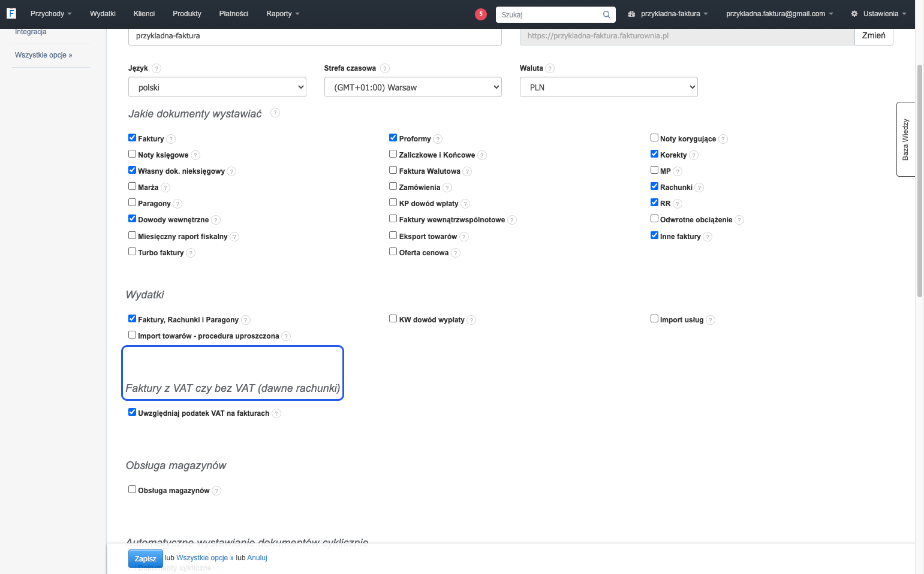Click the Fakturownia logo icon

11,13
